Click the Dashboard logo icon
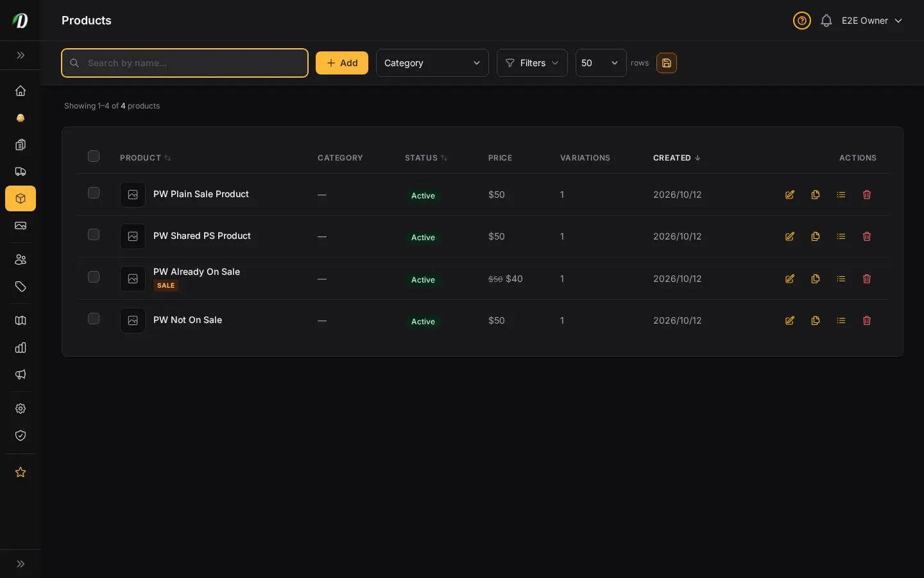 [21, 21]
